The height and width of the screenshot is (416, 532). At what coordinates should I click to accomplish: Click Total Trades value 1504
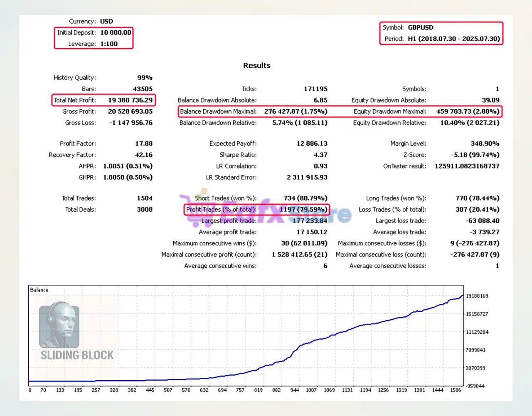point(145,198)
